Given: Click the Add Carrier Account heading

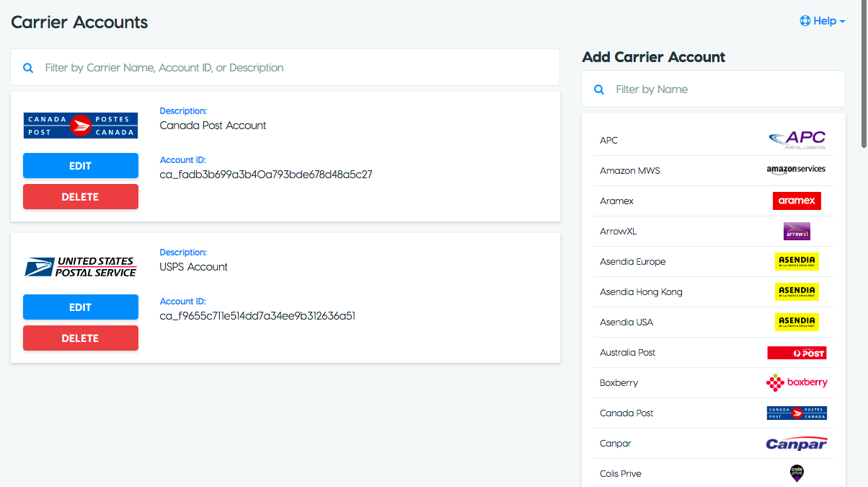Looking at the screenshot, I should pyautogui.click(x=654, y=57).
